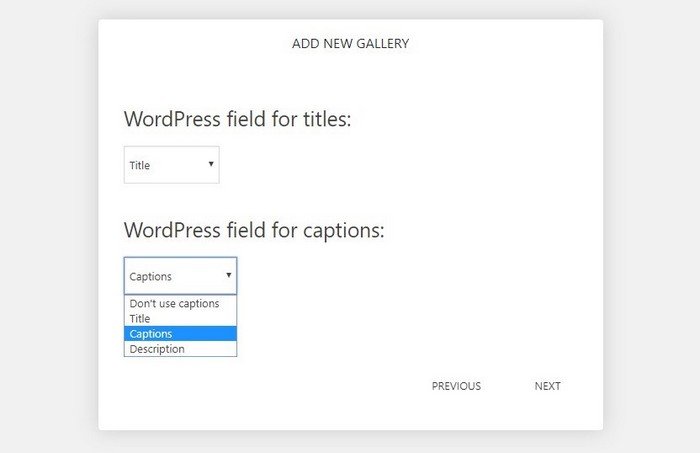Collapse the open captions field select box

pyautogui.click(x=180, y=276)
